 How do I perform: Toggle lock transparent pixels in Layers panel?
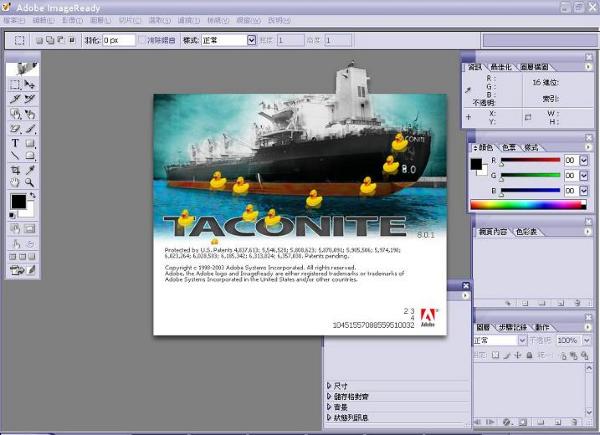click(495, 355)
